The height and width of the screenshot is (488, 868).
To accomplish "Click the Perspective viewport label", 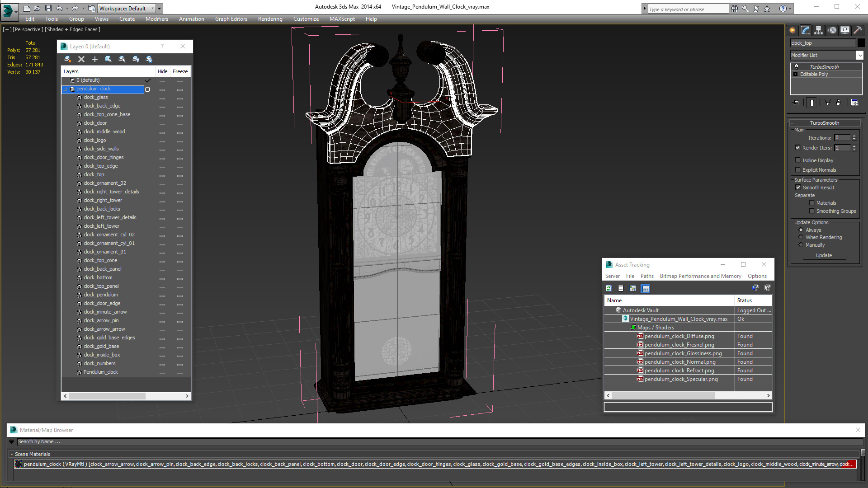I will [28, 29].
